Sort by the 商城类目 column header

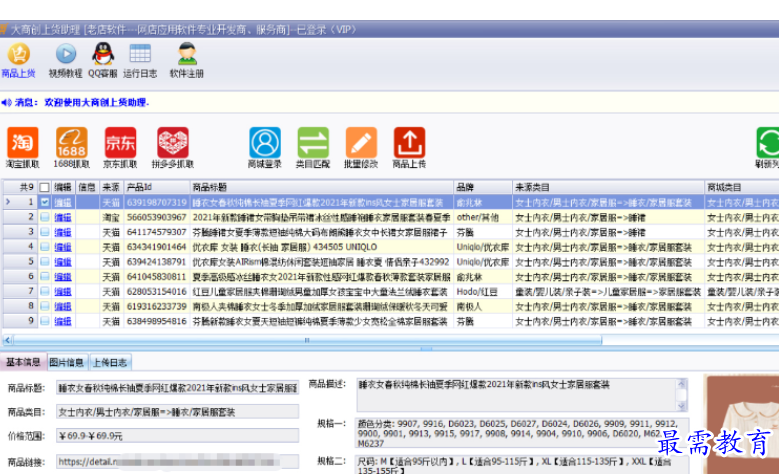click(742, 187)
